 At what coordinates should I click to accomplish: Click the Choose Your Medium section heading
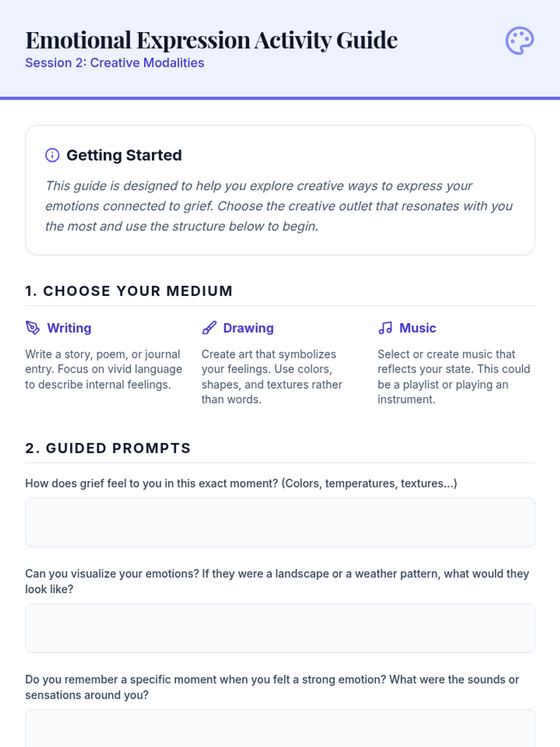129,291
